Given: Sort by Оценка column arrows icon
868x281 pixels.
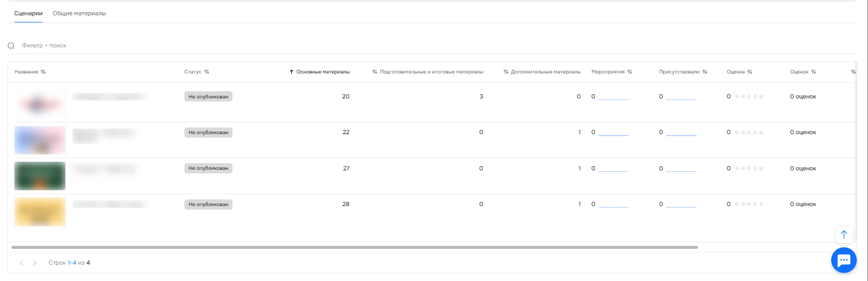Looking at the screenshot, I should [x=750, y=72].
